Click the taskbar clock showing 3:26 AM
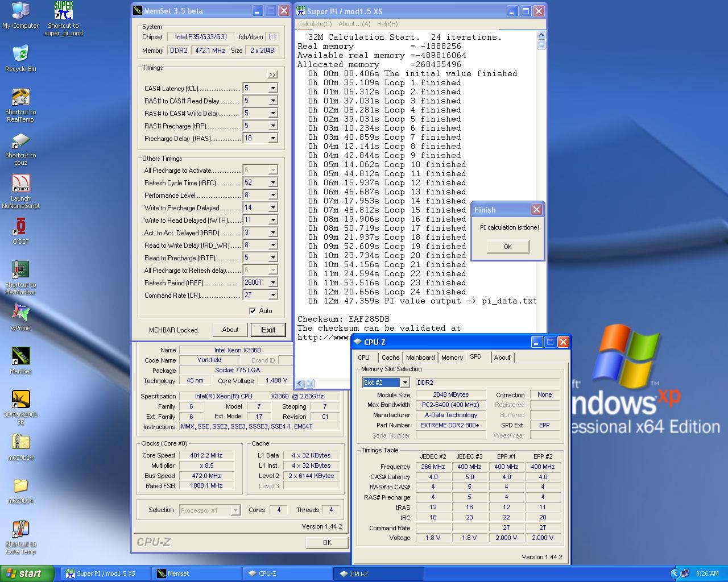Screen dimensions: 728x582 [708, 573]
